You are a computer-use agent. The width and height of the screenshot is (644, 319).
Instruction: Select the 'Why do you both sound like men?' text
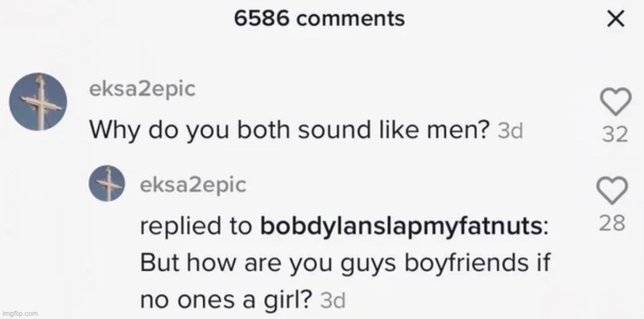coord(289,130)
